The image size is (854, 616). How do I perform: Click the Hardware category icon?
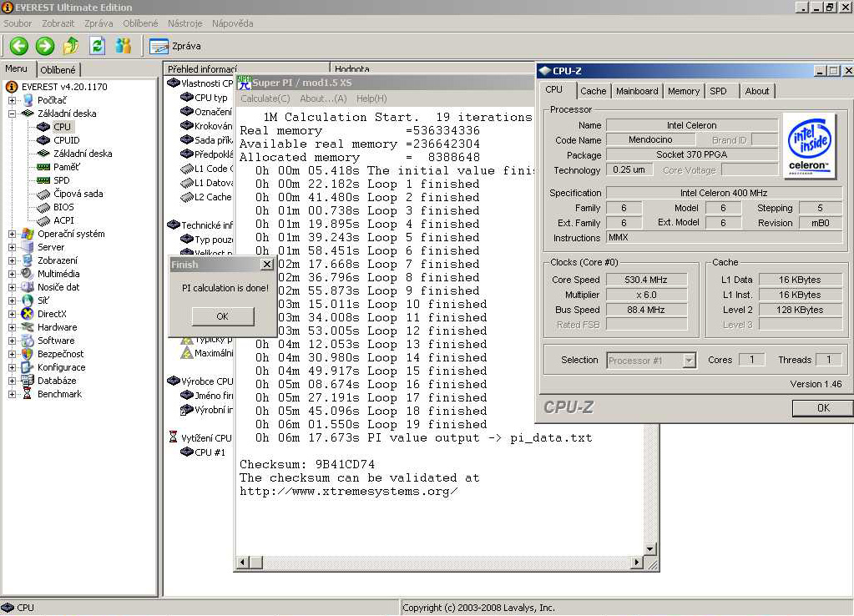coord(28,327)
